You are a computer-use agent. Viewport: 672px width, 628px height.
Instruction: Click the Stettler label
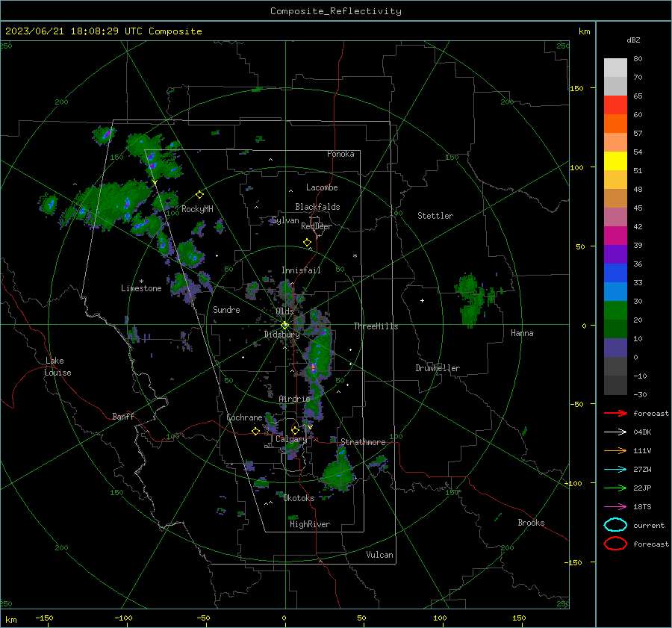click(435, 216)
